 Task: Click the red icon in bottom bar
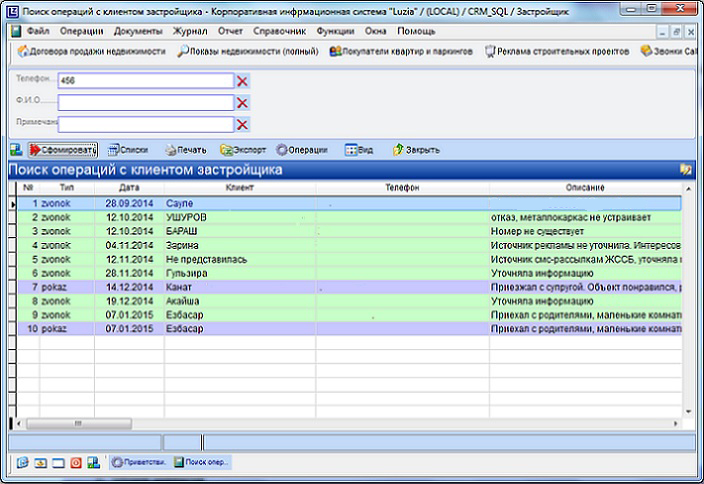(x=76, y=462)
